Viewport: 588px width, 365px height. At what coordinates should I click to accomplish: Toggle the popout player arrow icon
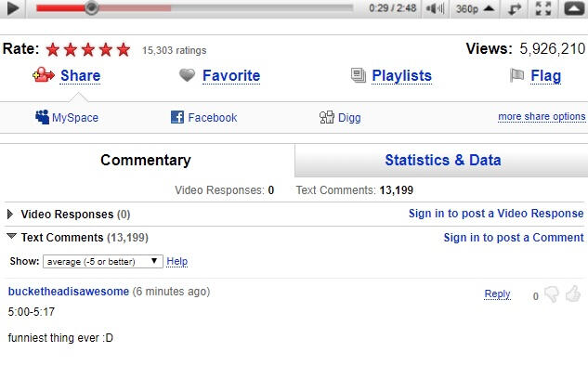515,8
